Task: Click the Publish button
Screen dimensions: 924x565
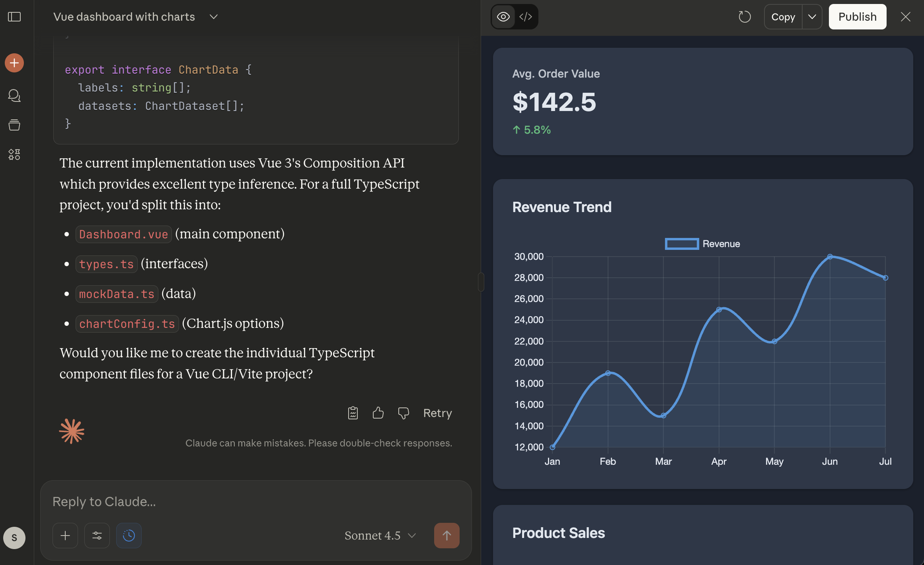Action: [857, 17]
